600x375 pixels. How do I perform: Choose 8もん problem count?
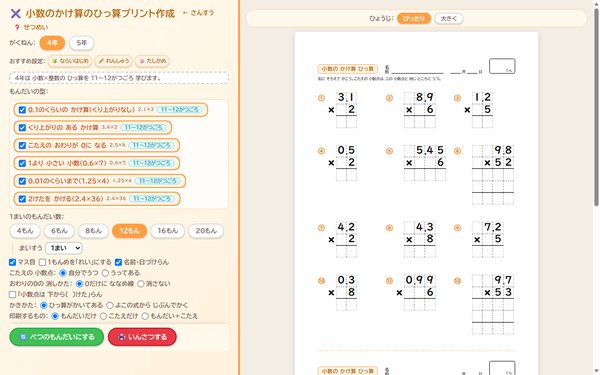click(93, 231)
